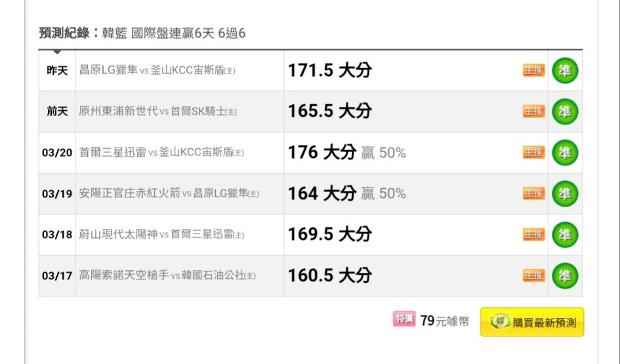Click green 準 icon for 03/17 game
620x364 pixels.
pos(564,275)
